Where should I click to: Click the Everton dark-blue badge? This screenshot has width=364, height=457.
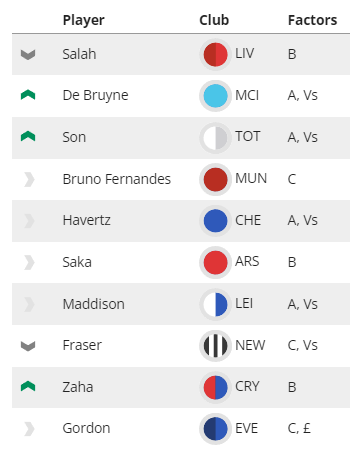215,429
